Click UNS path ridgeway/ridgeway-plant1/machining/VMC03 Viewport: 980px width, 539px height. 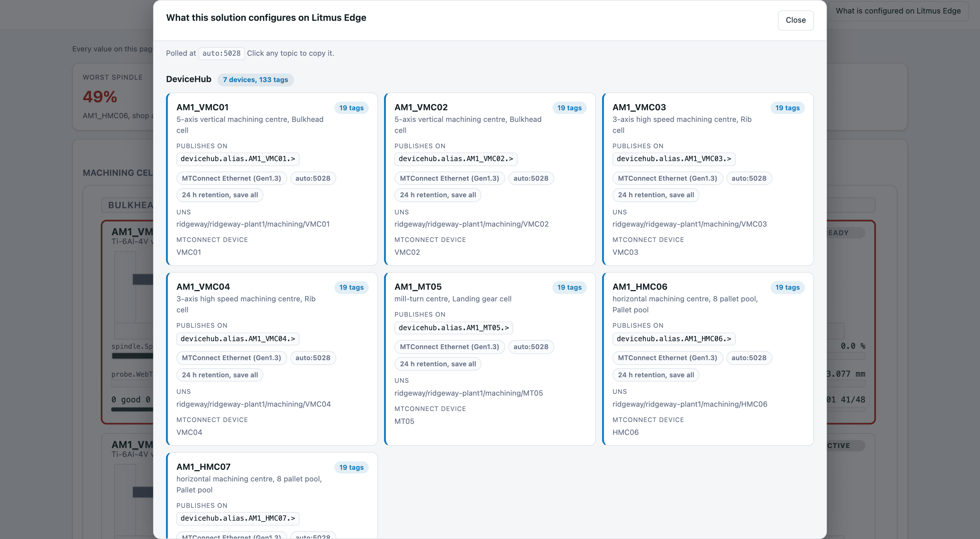coord(689,224)
